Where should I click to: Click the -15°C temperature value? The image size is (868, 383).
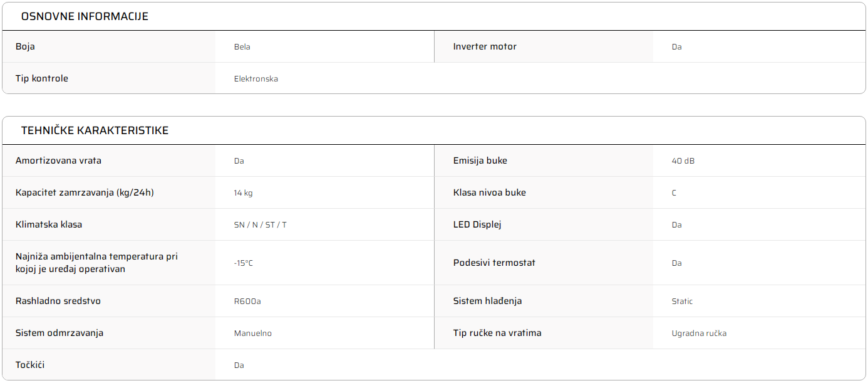pos(243,263)
